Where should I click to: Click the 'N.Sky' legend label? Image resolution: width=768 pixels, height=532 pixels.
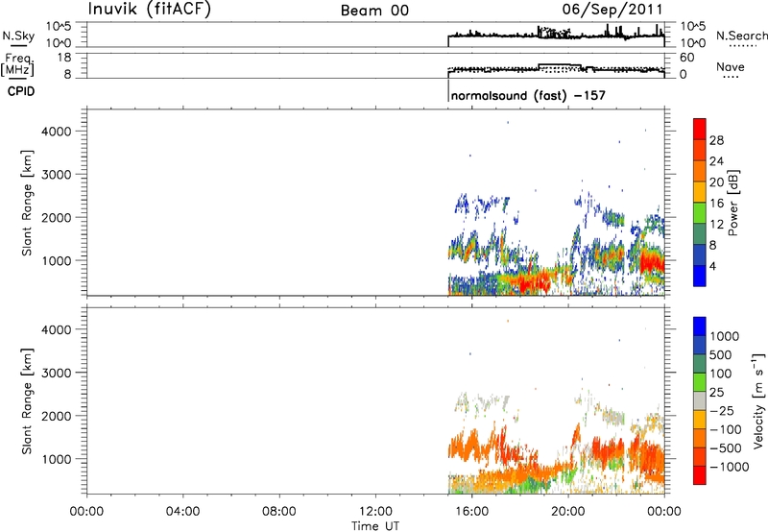pyautogui.click(x=18, y=36)
